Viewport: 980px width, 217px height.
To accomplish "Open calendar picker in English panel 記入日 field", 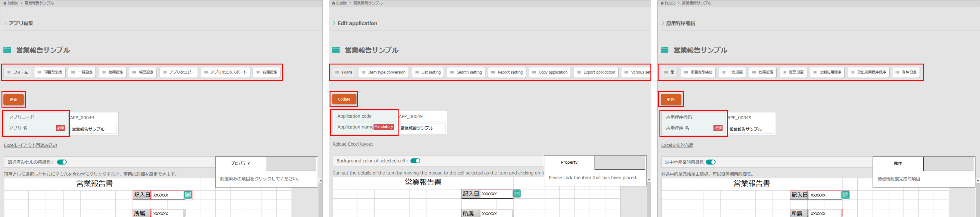I will coord(517,193).
